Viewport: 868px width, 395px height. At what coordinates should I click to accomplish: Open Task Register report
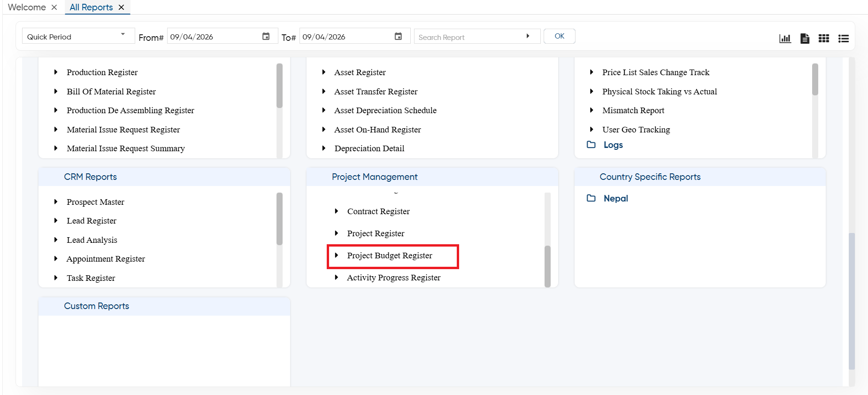coord(91,278)
